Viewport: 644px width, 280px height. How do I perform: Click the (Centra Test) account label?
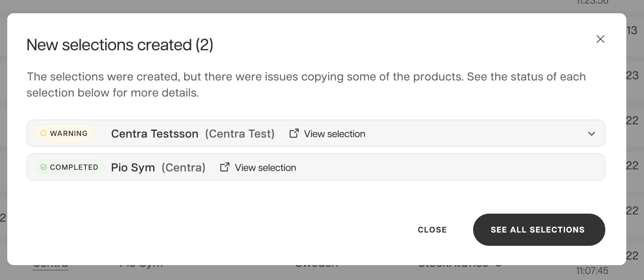tap(240, 134)
